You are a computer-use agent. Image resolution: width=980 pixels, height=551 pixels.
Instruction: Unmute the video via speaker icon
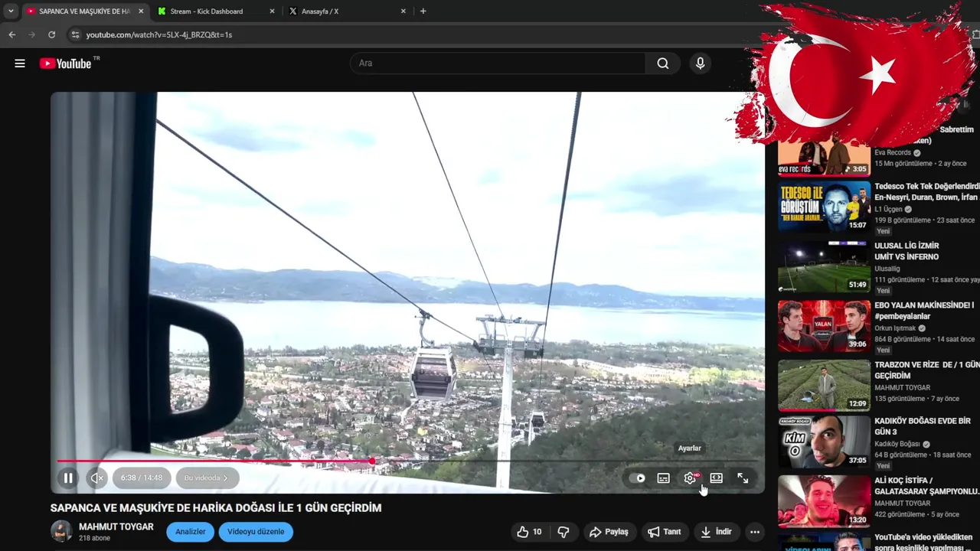coord(97,478)
